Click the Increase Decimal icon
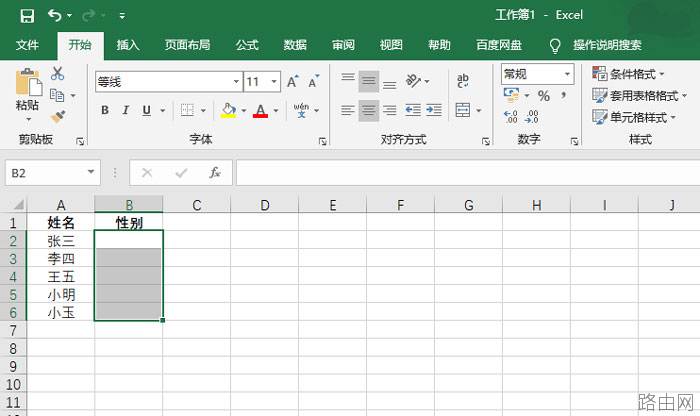The width and height of the screenshot is (700, 416). pos(511,117)
